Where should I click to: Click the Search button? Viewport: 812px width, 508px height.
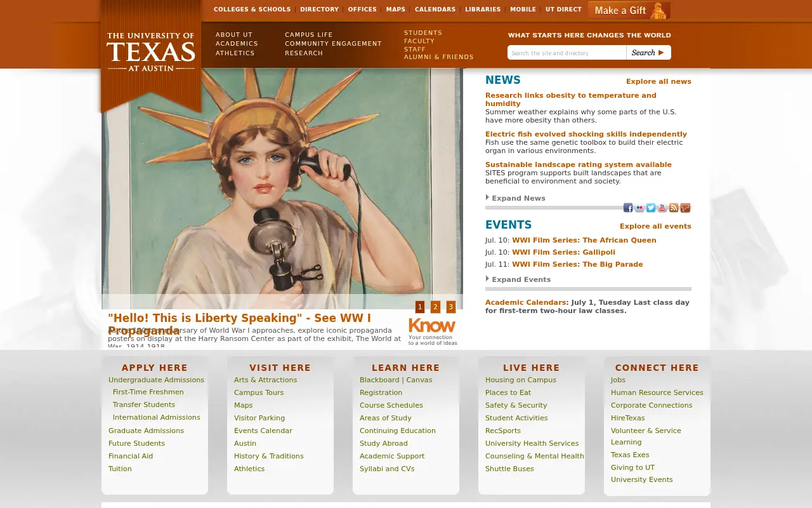[648, 53]
